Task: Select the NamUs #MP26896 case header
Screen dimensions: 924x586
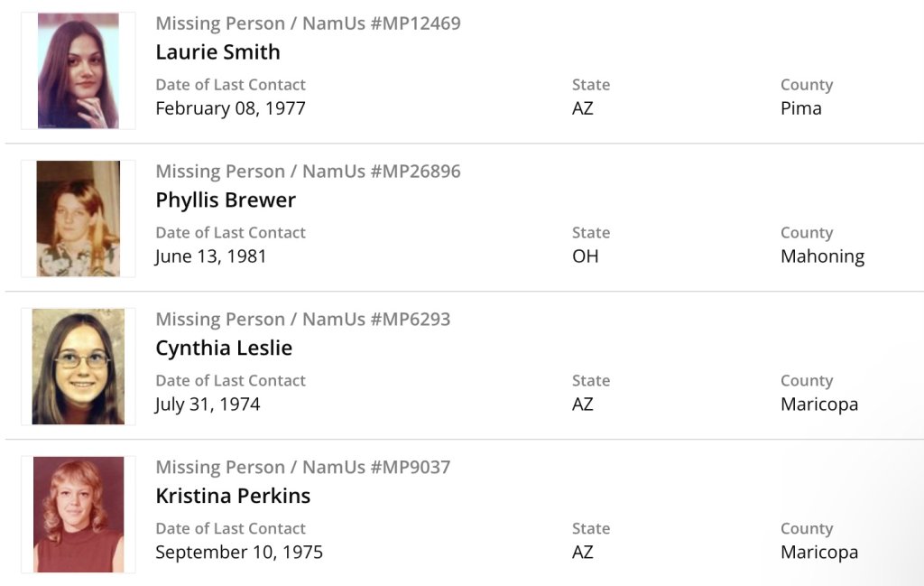Action: 308,172
